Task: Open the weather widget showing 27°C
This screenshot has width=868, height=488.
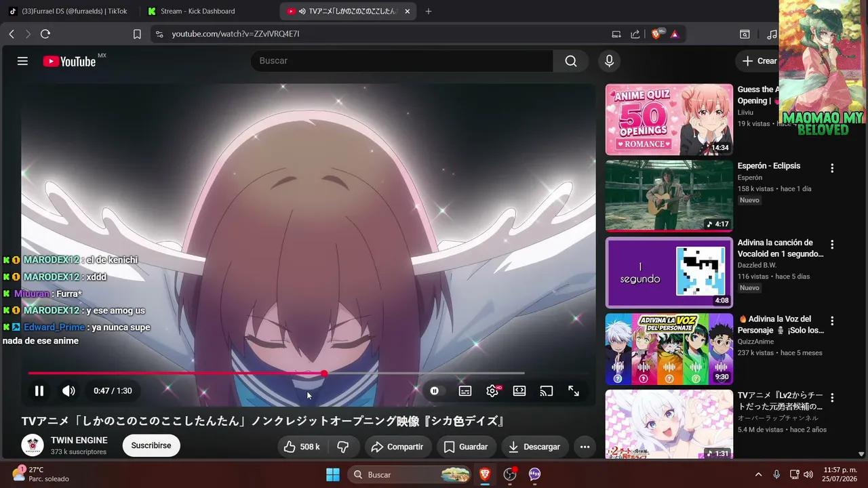Action: [41, 474]
